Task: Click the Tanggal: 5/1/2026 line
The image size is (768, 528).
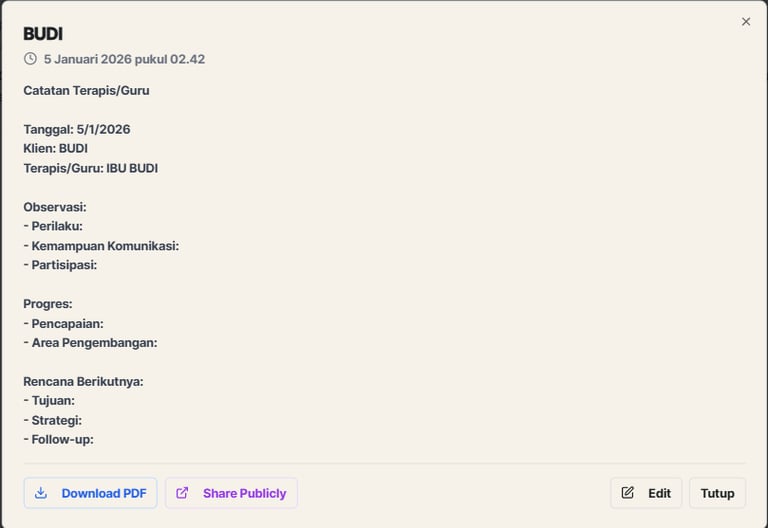Action: pos(77,129)
